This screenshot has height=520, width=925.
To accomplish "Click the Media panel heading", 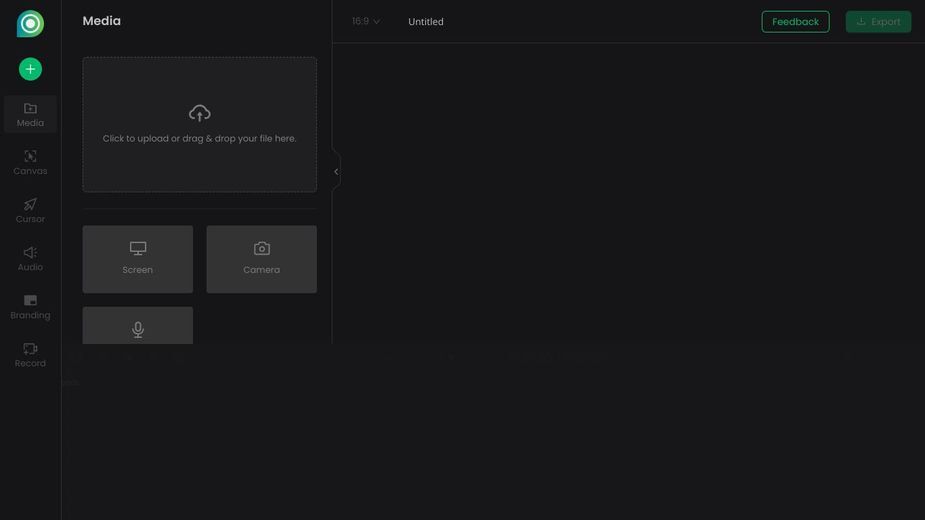I will coord(101,21).
